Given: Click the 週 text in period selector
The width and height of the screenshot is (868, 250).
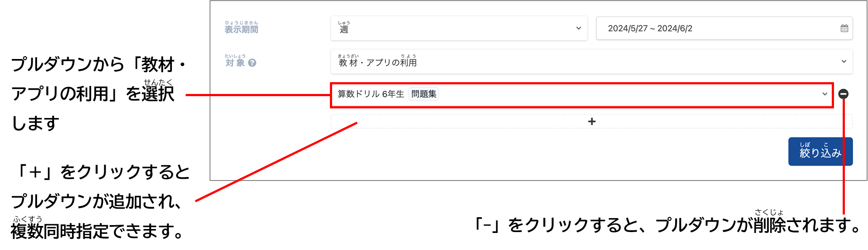Looking at the screenshot, I should pyautogui.click(x=344, y=29).
